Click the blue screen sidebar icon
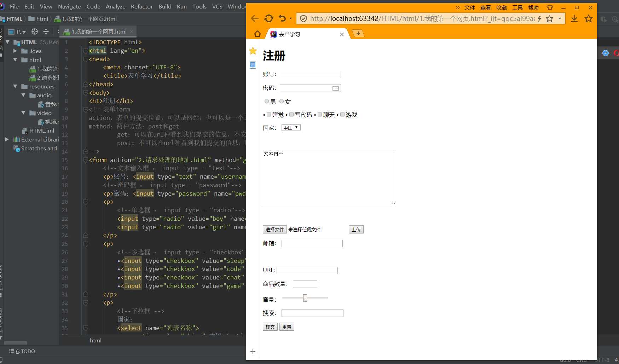This screenshot has width=619, height=364. pos(253,65)
